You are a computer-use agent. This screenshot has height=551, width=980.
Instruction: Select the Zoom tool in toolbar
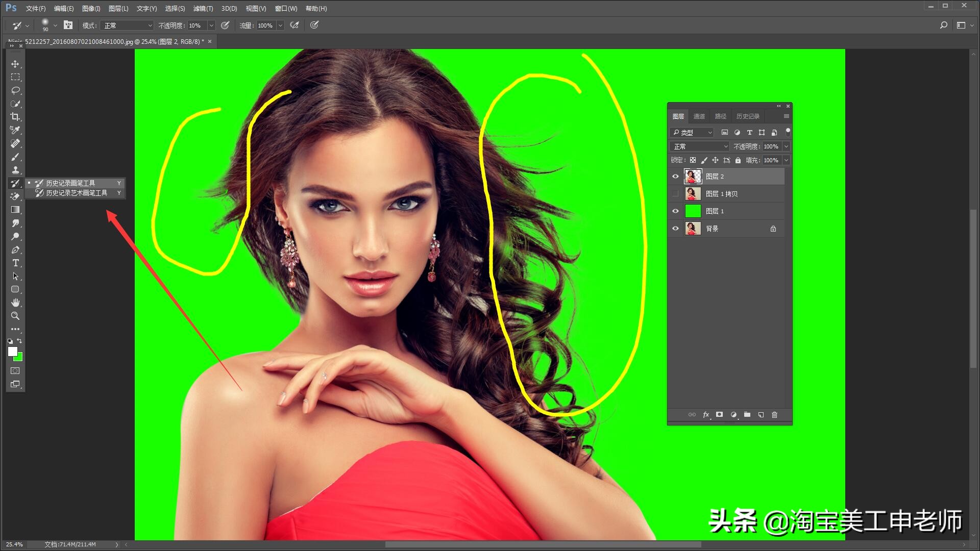[15, 316]
